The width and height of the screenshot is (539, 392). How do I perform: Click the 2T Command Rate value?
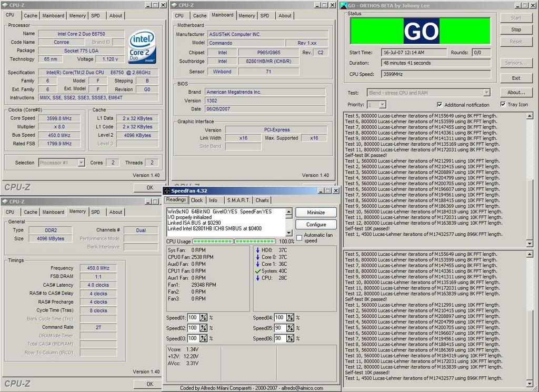pos(98,327)
